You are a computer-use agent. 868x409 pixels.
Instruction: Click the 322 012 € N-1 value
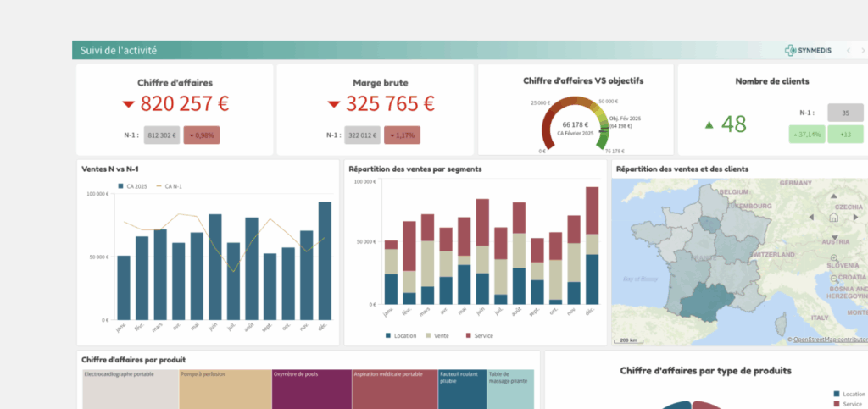tap(363, 135)
